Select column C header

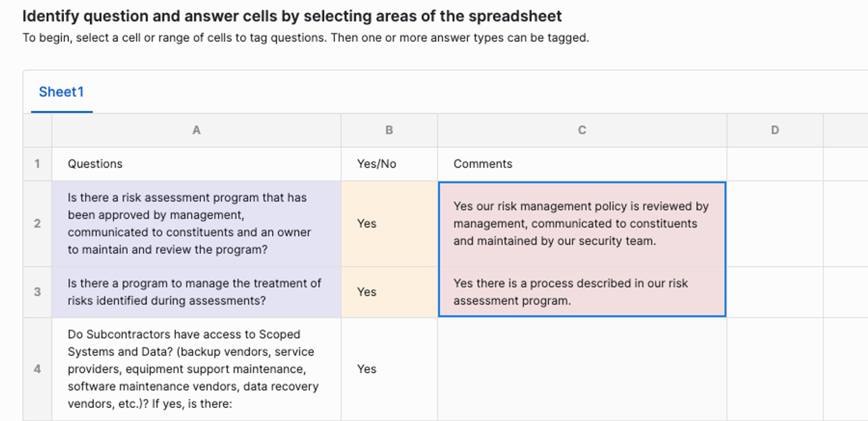582,130
